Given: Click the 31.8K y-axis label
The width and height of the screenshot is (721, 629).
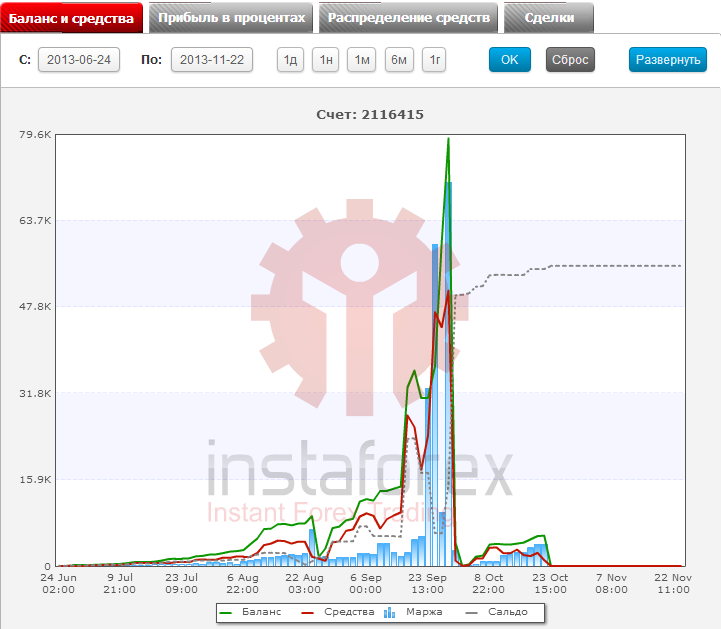Looking at the screenshot, I should click(35, 394).
